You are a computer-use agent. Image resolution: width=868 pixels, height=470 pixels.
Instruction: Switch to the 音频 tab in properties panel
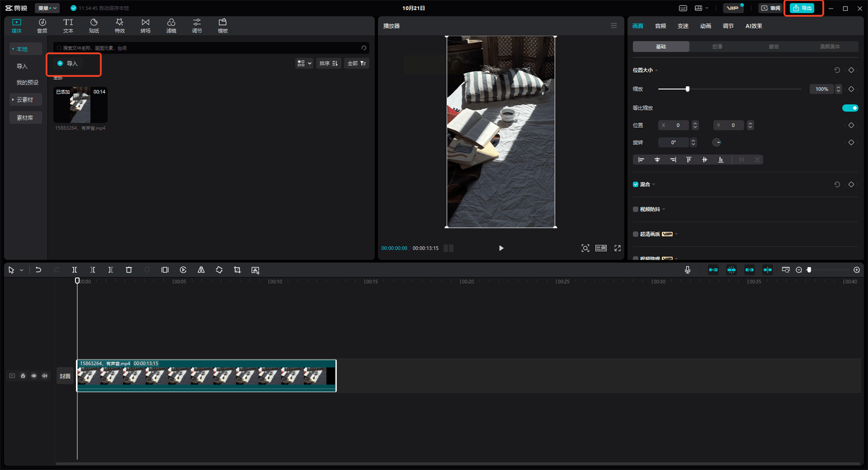660,26
